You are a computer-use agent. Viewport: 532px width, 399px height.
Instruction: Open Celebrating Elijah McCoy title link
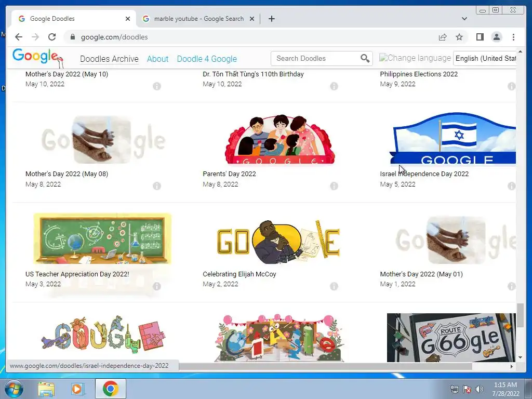tap(240, 274)
